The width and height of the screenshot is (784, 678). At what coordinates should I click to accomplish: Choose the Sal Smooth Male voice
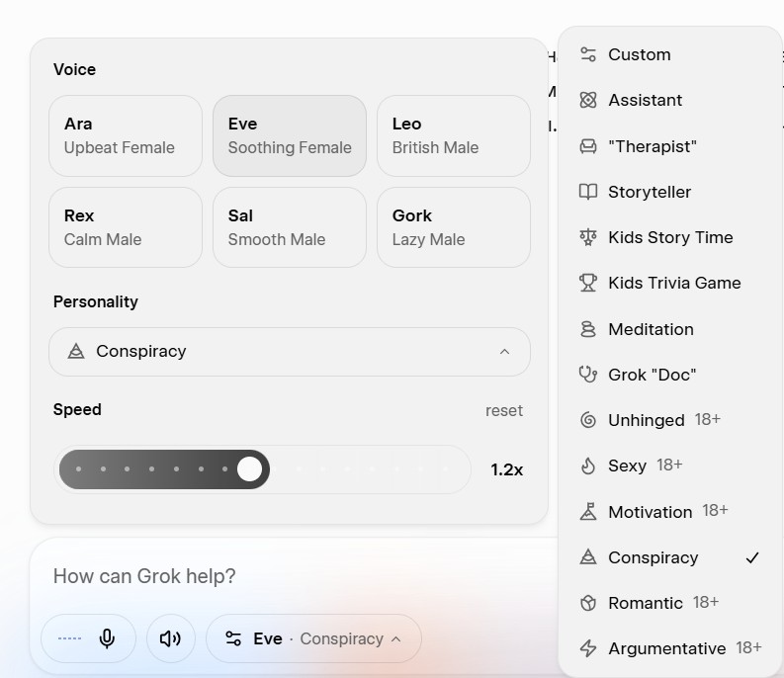tap(290, 227)
